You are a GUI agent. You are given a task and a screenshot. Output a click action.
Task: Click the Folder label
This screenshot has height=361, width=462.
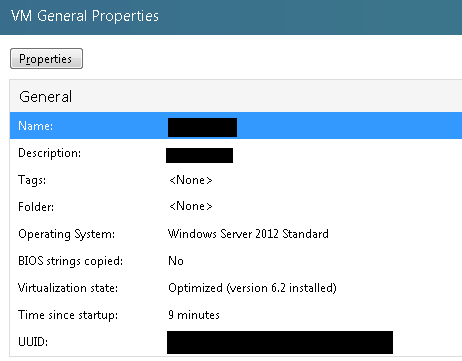tap(36, 207)
